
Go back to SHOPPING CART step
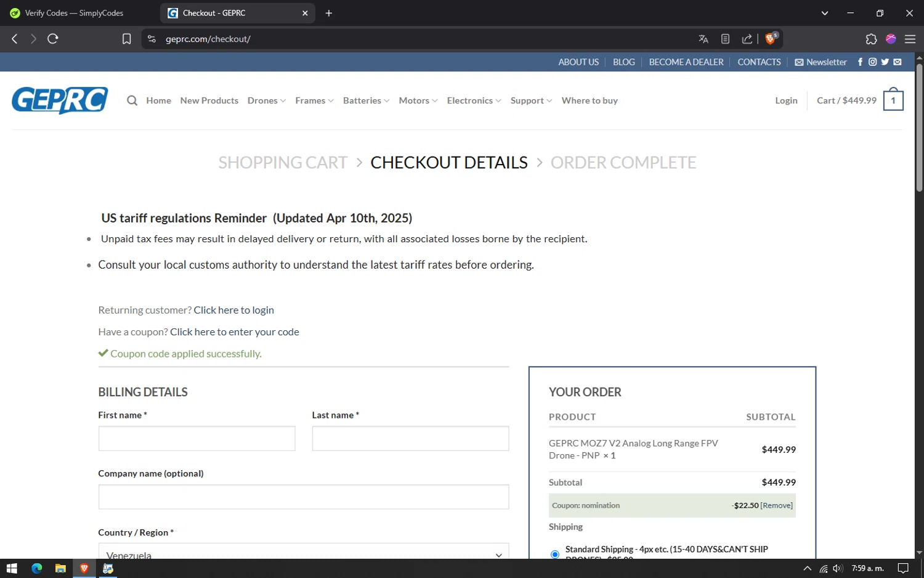pos(283,163)
